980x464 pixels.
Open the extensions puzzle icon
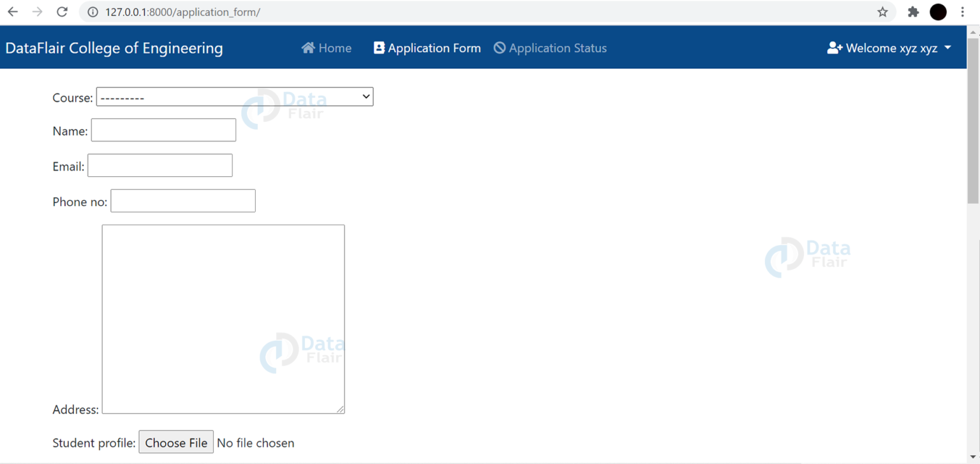[x=913, y=12]
